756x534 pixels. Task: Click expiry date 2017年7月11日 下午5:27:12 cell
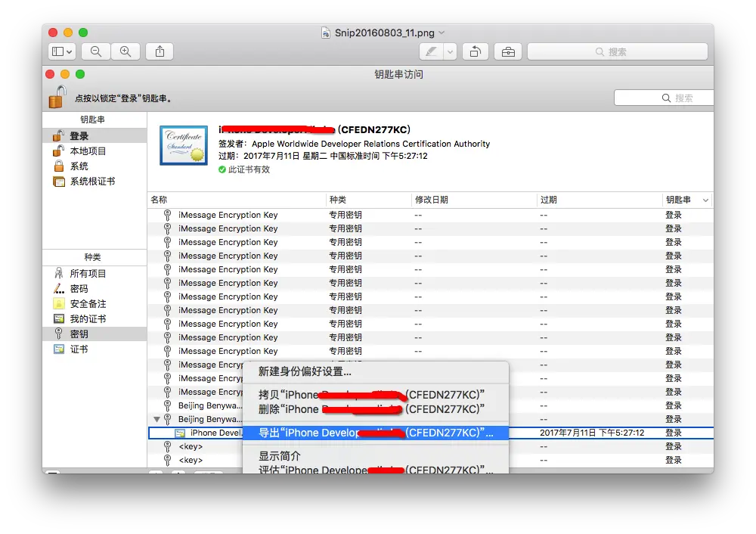592,433
